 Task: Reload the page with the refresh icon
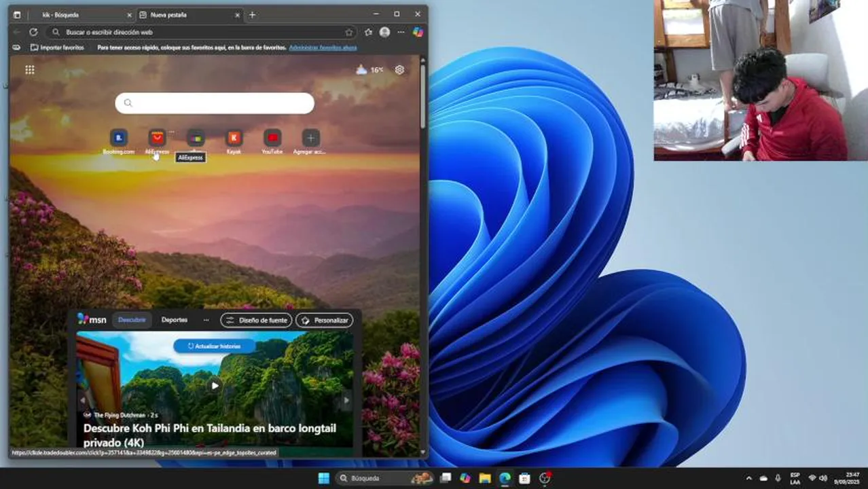tap(33, 32)
